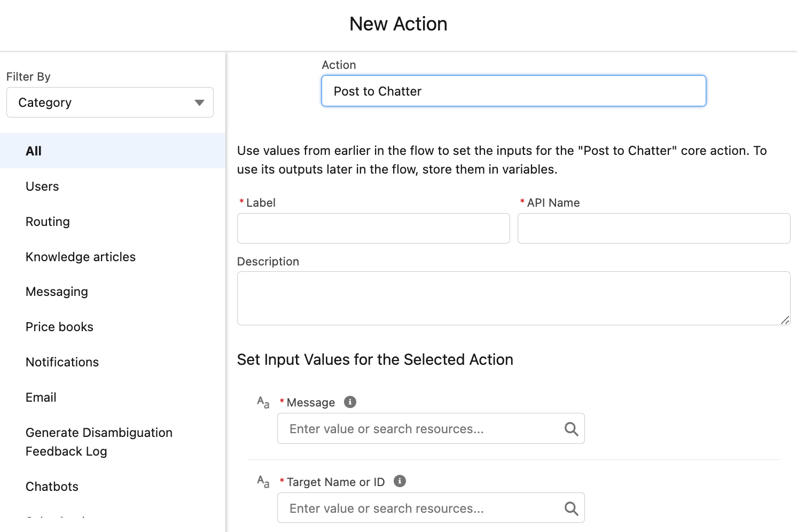Screen dimensions: 797x532
Task: Click the search icon in the Message field
Action: [571, 428]
